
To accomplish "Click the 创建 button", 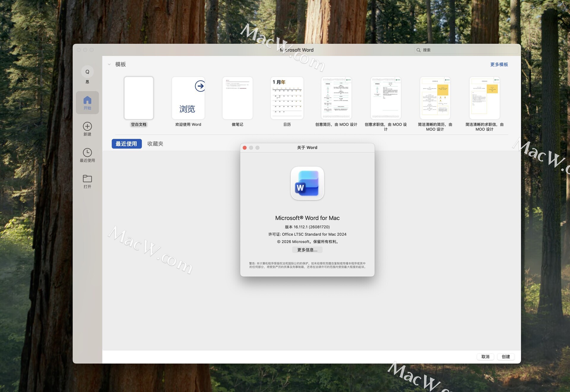I will click(506, 357).
